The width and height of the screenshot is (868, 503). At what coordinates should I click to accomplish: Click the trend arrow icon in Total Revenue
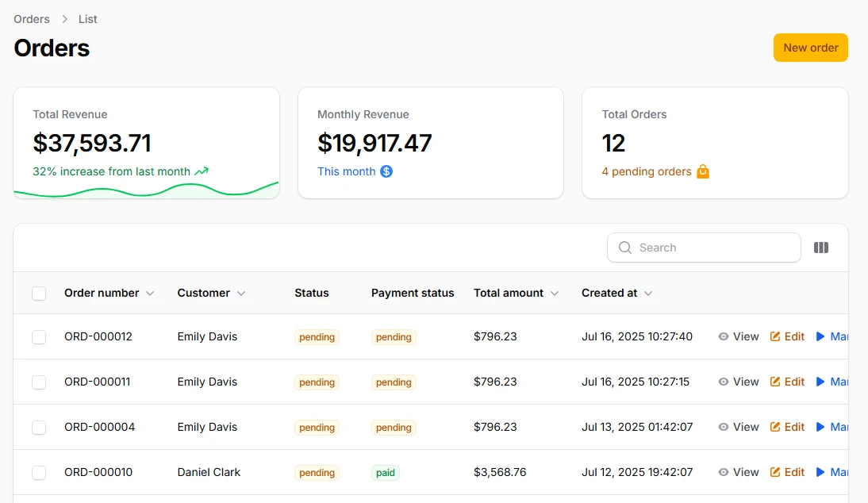coord(202,171)
